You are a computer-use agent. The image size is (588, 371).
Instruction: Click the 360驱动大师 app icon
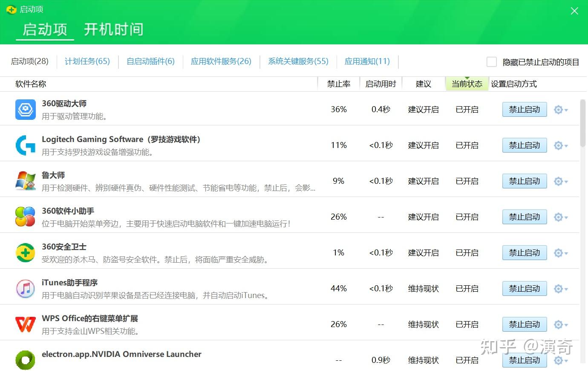coord(26,110)
